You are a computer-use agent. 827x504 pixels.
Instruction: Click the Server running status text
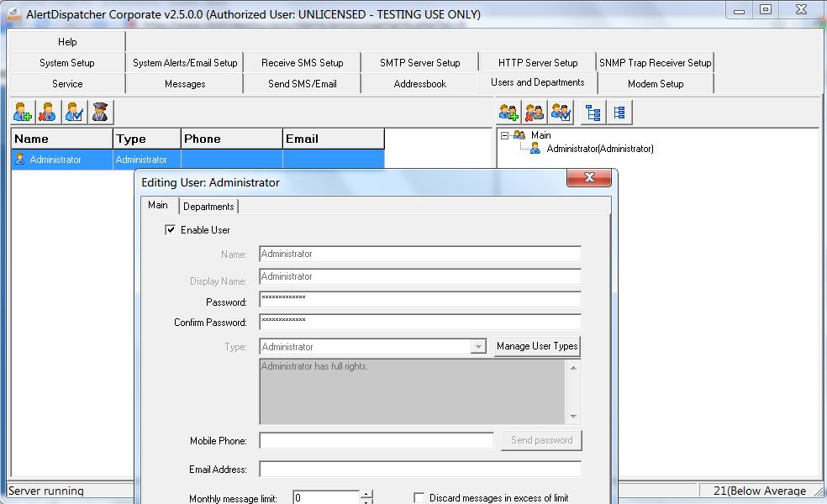46,491
